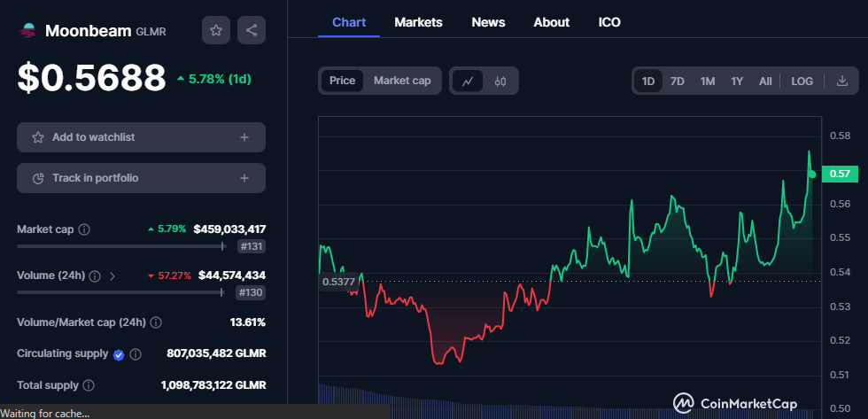Open Circulating supply info icon
The height and width of the screenshot is (419, 868).
point(135,354)
